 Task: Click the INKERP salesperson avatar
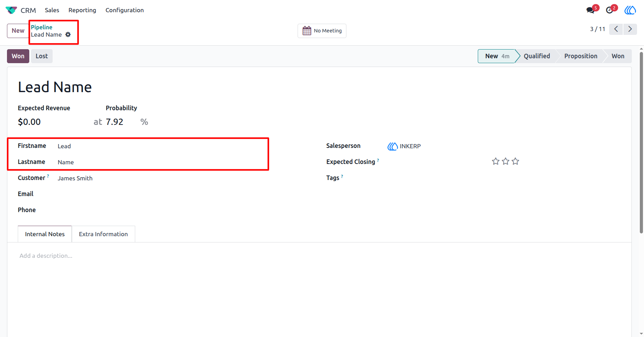click(392, 146)
